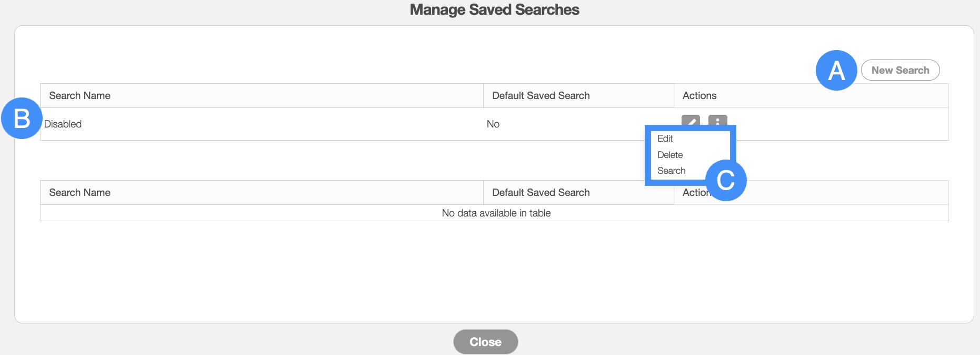The height and width of the screenshot is (355, 980).
Task: Click the Actions header in the second table
Action: coord(694,193)
